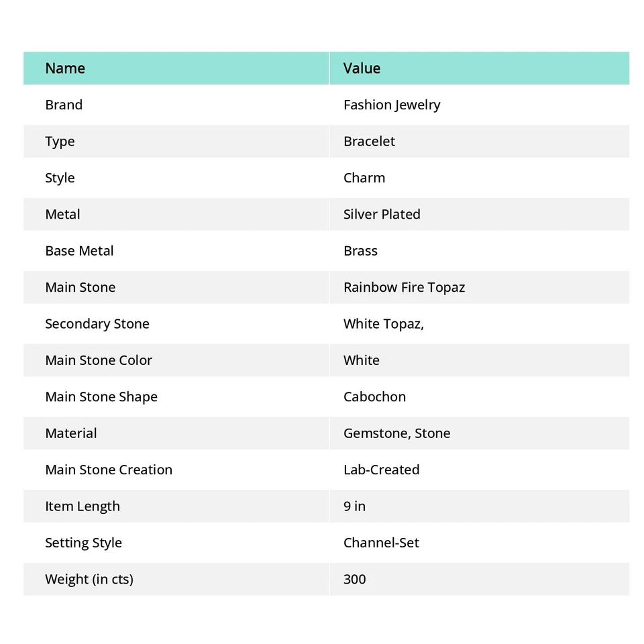The image size is (644, 644).
Task: Click the Main Stone Color label
Action: (99, 360)
